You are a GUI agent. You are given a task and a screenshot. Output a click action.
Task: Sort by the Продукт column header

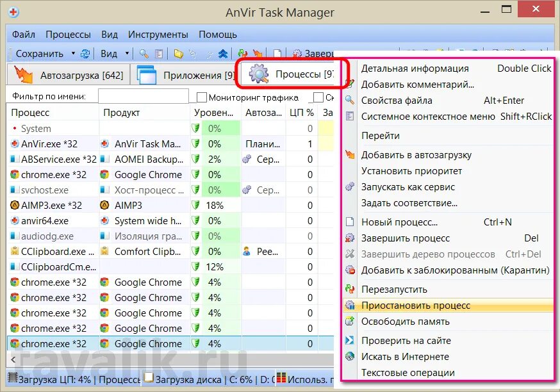[144, 113]
